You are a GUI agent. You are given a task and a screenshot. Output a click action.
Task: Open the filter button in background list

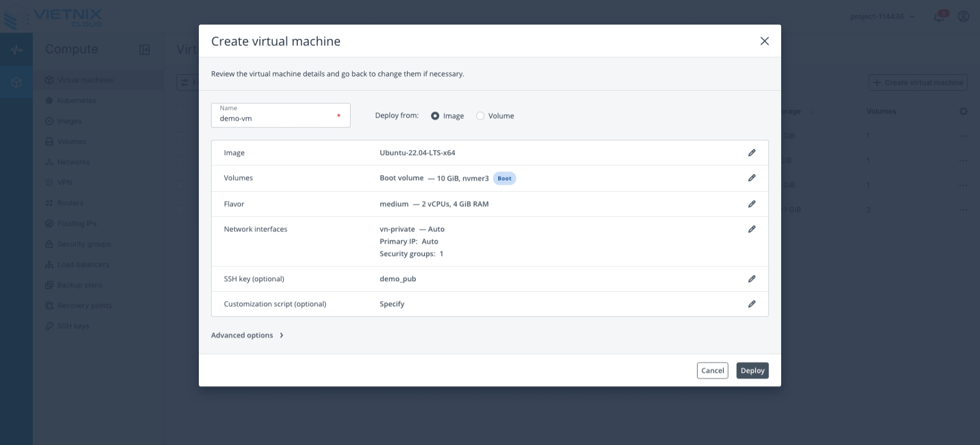tap(187, 82)
